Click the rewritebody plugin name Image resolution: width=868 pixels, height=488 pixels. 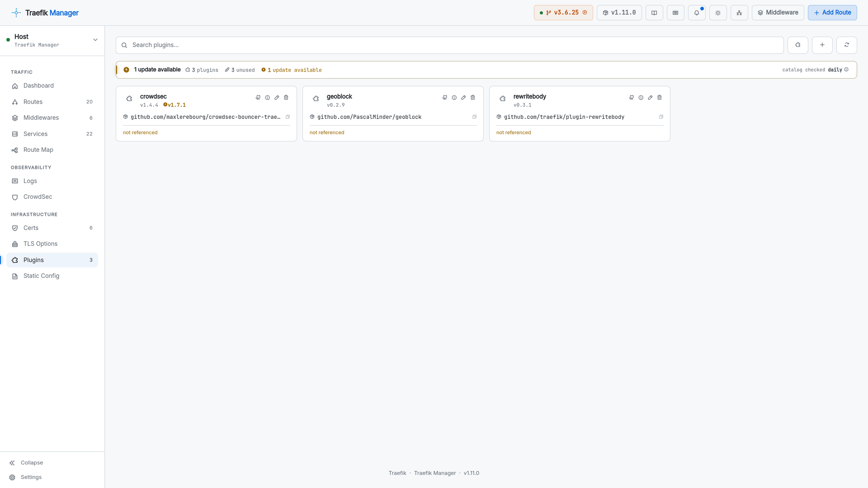(x=530, y=97)
